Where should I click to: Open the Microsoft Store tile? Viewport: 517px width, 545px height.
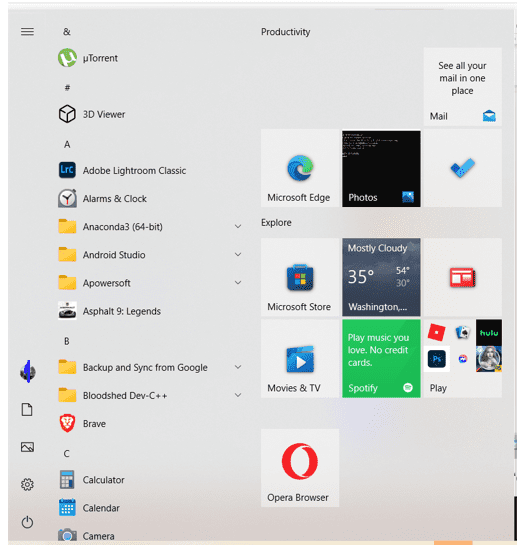(300, 277)
